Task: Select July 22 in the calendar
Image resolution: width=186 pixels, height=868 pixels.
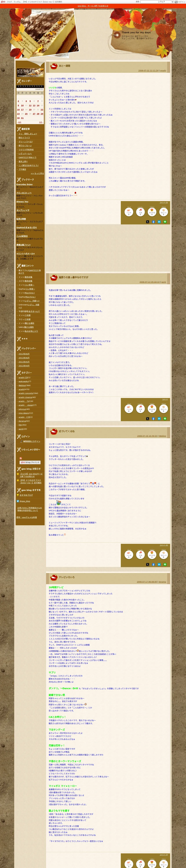Action: coord(42,110)
